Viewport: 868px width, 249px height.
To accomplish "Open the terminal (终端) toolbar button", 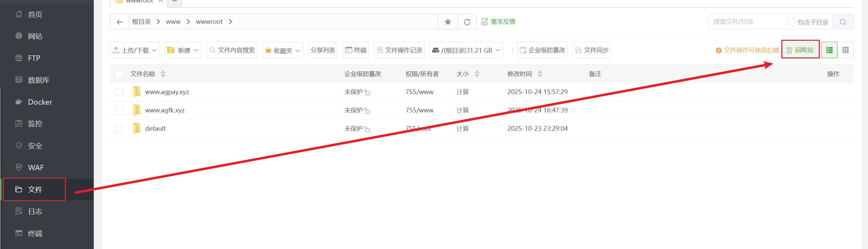I will pyautogui.click(x=356, y=50).
